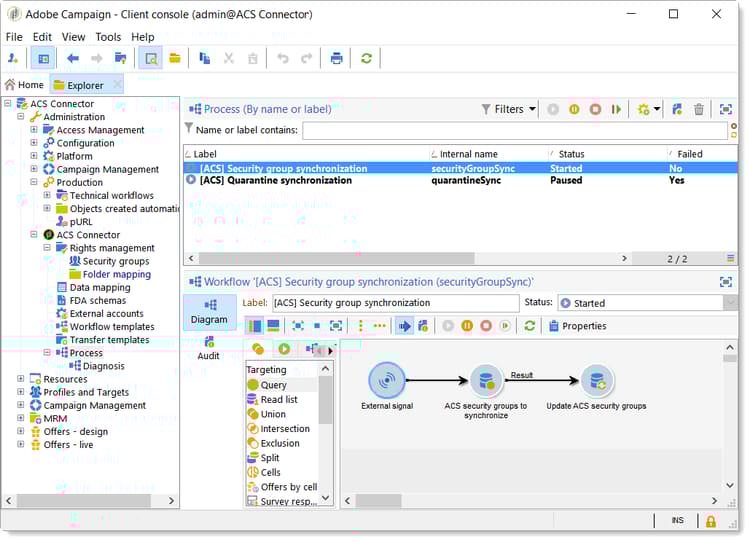Select the Diagram tab

[209, 312]
